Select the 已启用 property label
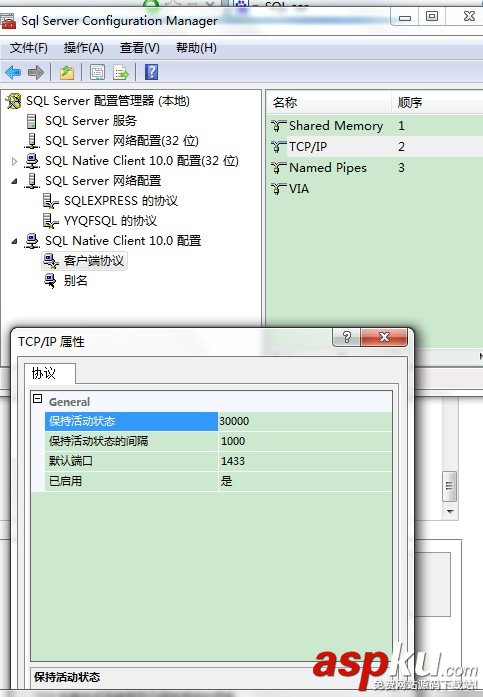Viewport: 483px width, 697px height. (65, 481)
